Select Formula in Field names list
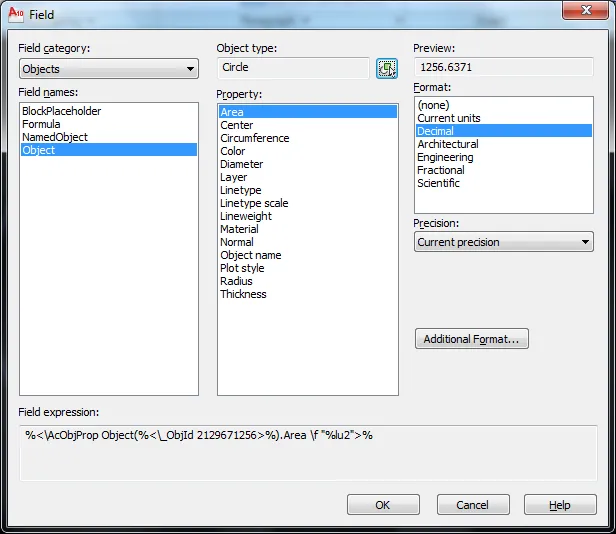Image resolution: width=616 pixels, height=534 pixels. (x=41, y=124)
